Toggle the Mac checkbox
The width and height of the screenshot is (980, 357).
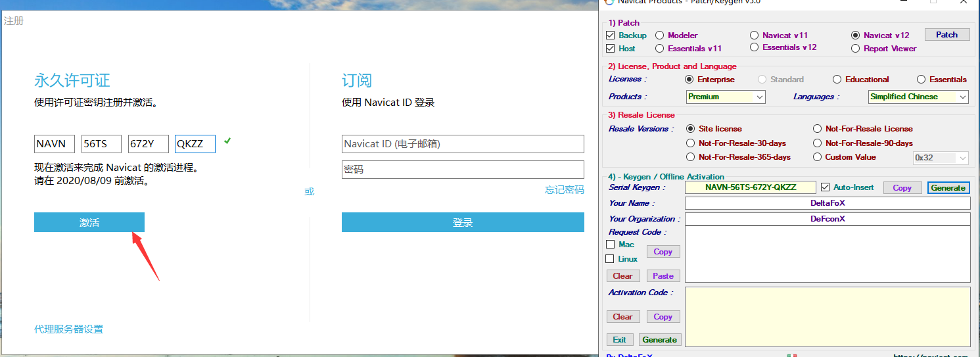(x=610, y=245)
